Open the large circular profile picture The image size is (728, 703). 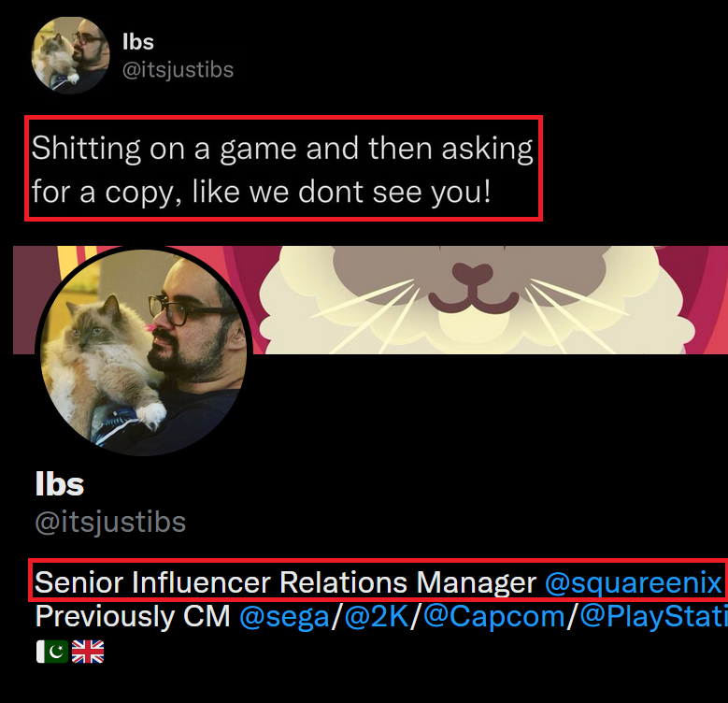(x=144, y=352)
